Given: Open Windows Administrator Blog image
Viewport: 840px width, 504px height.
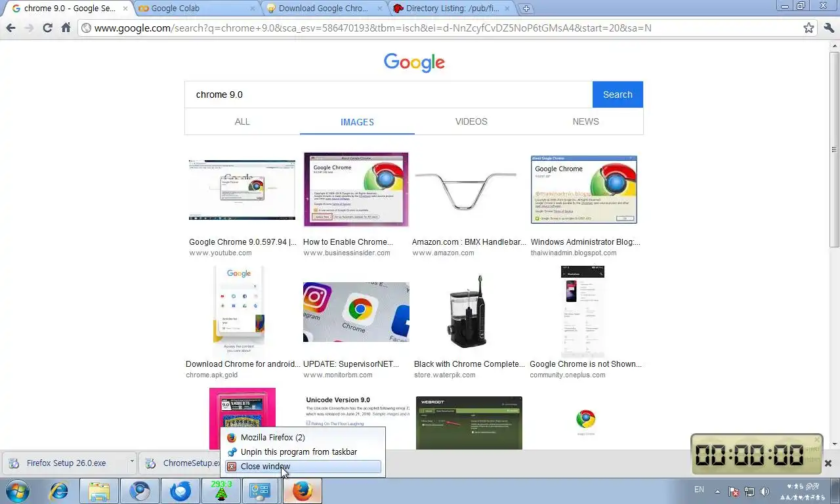Looking at the screenshot, I should click(583, 190).
